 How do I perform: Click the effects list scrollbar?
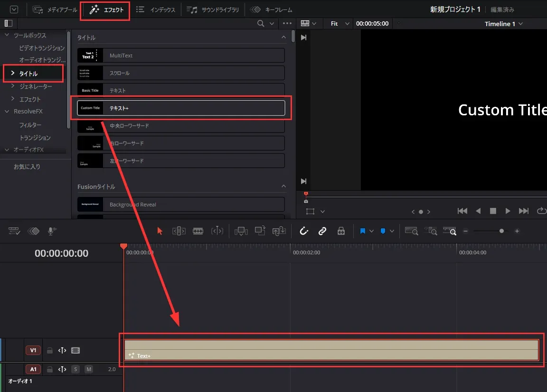pyautogui.click(x=293, y=36)
